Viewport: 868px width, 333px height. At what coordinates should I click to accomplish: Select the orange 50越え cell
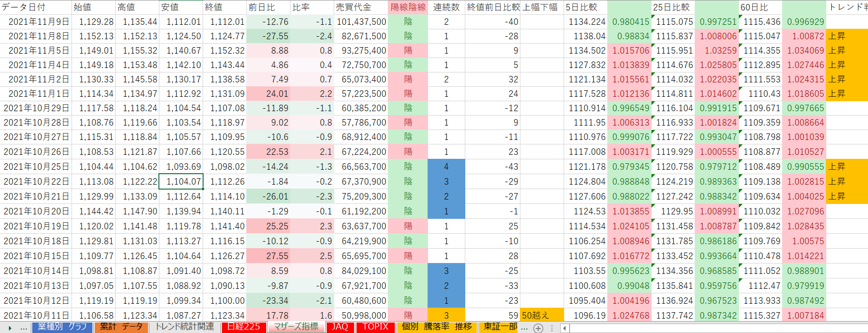(541, 316)
